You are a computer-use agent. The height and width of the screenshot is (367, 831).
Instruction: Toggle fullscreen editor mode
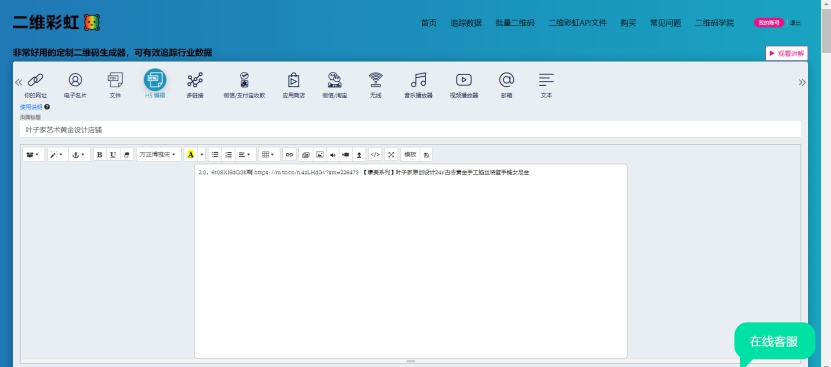[391, 154]
